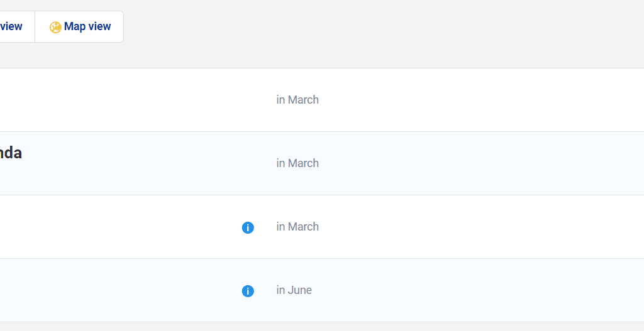Click the globe icon in Map view
This screenshot has width=644, height=331.
pos(55,27)
